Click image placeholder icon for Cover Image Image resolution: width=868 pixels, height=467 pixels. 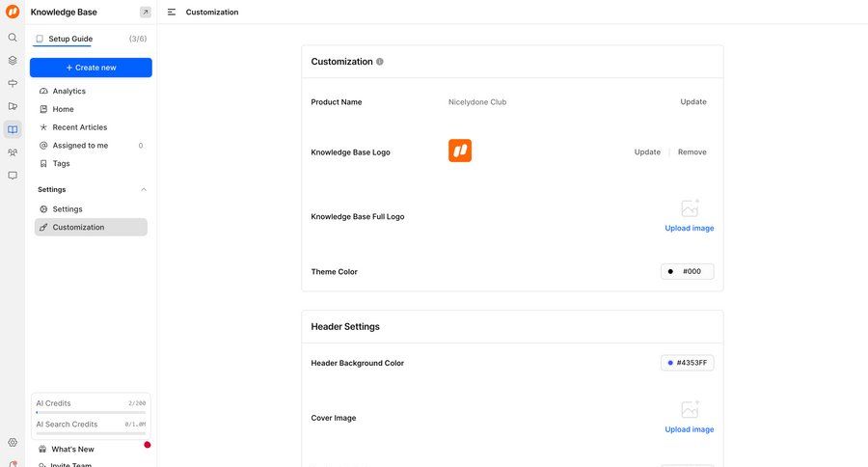pos(690,409)
